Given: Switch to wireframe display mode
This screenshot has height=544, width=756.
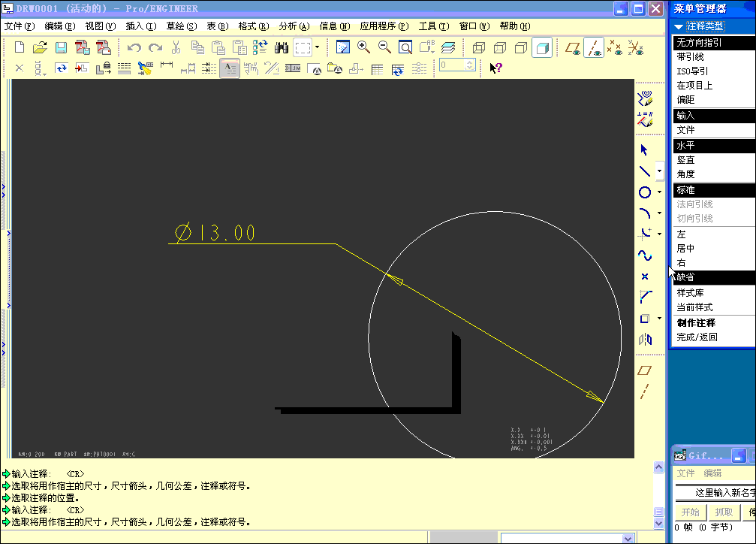Looking at the screenshot, I should (479, 47).
